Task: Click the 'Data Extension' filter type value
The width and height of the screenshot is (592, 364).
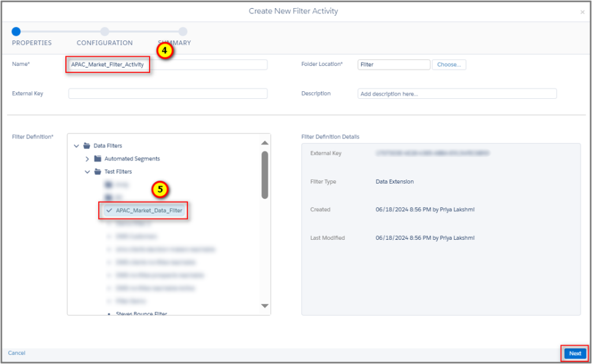Action: [x=394, y=181]
